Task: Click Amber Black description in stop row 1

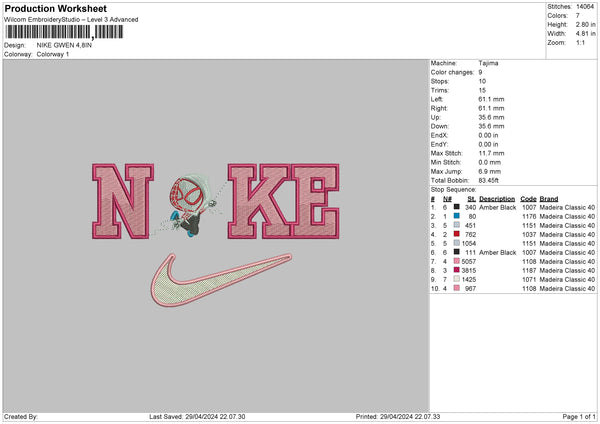Action: pos(497,207)
